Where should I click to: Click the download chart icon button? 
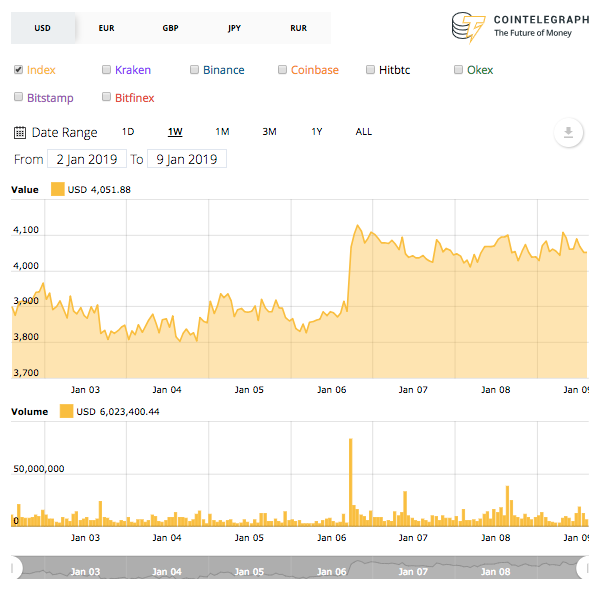(x=568, y=133)
